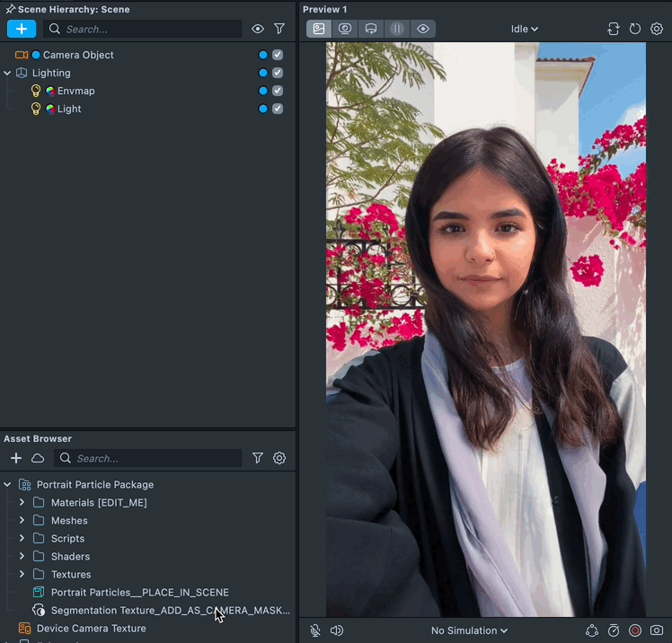Open the Idle preview state dropdown
672x643 pixels.
tap(525, 29)
